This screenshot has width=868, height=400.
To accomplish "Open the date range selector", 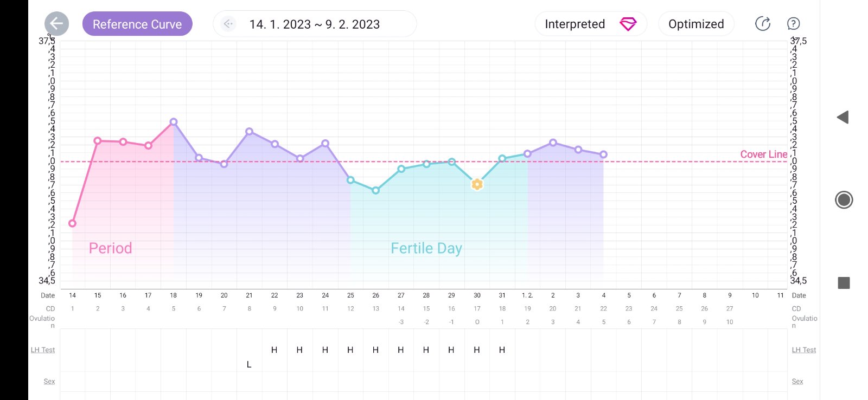I will click(315, 24).
